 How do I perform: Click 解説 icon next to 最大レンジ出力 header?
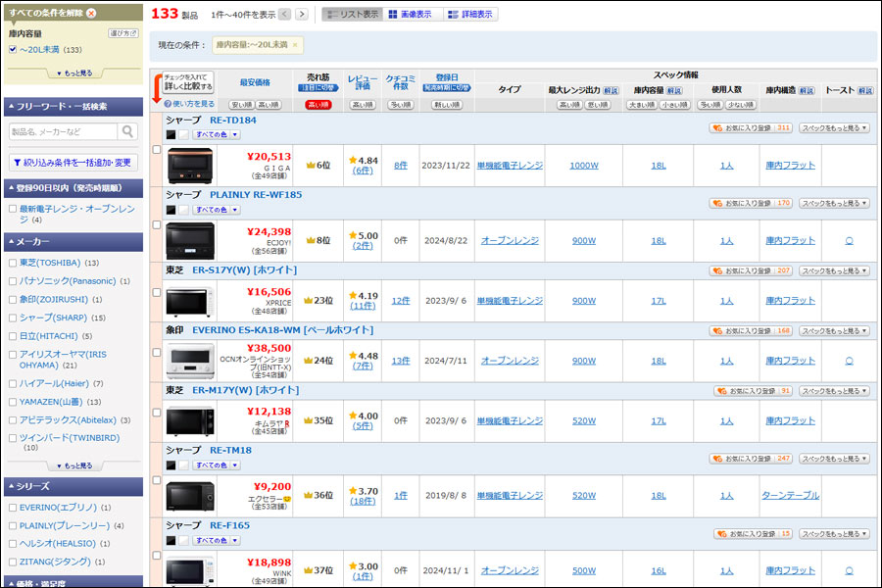(x=611, y=90)
